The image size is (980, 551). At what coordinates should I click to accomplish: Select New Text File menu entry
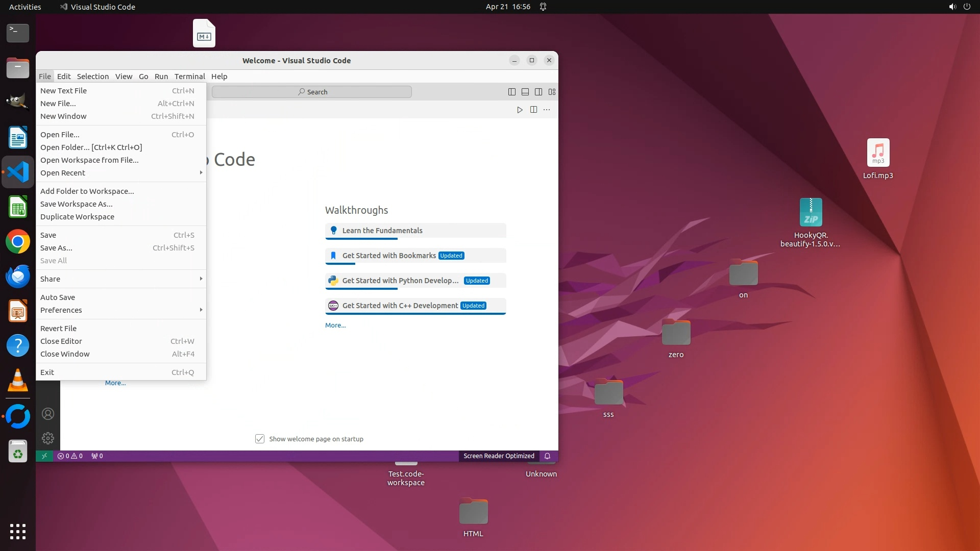pos(64,91)
